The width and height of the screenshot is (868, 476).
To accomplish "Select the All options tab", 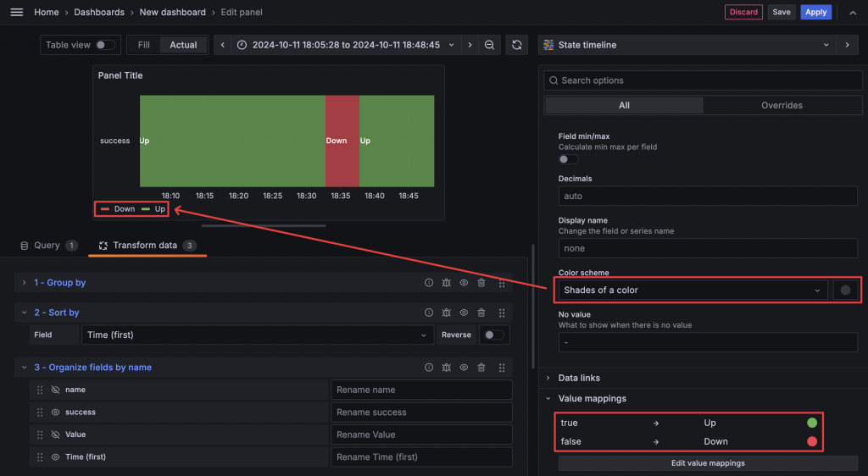I will tap(625, 106).
